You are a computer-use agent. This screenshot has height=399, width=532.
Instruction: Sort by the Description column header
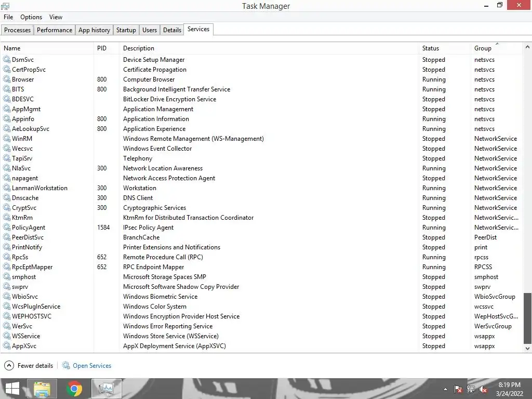pyautogui.click(x=270, y=48)
